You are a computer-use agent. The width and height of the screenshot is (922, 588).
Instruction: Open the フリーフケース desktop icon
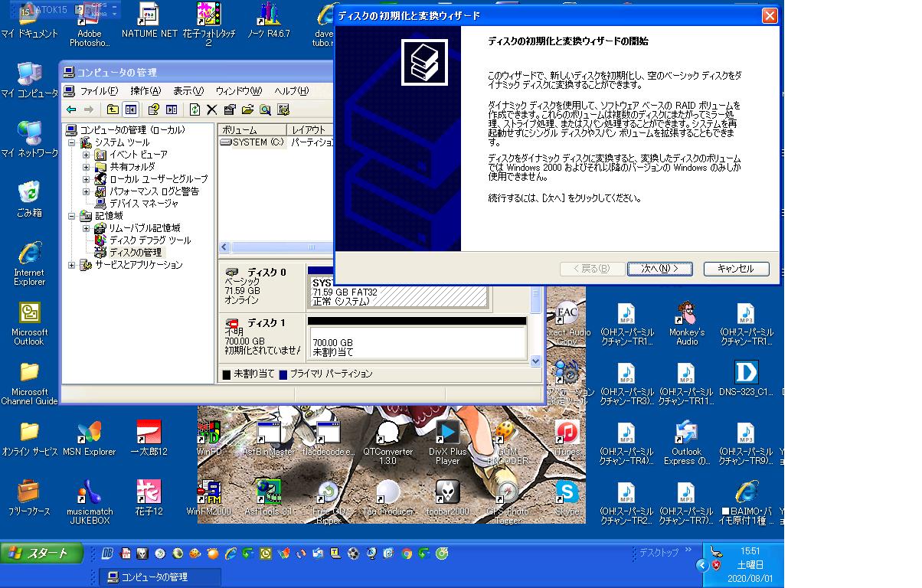[29, 498]
